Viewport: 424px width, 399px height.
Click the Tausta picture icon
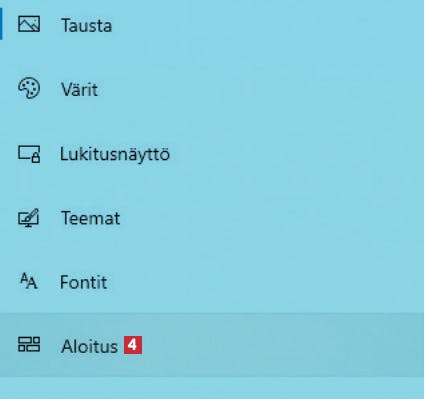[x=29, y=24]
